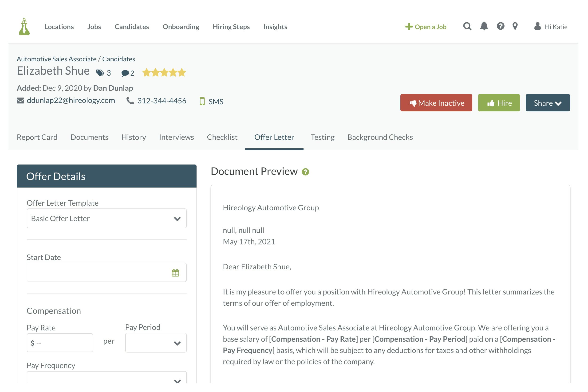Open comments bubble icon showing 2
The height and width of the screenshot is (392, 588).
click(x=125, y=73)
